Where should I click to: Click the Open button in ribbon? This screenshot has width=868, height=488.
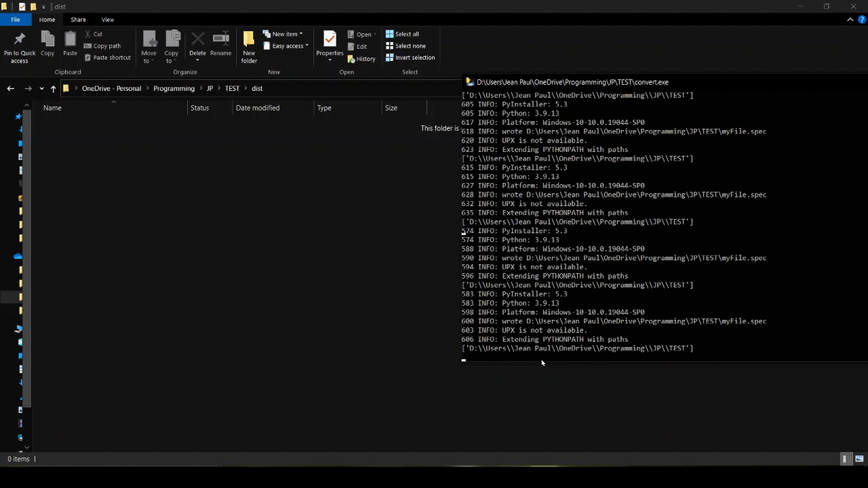tap(362, 34)
